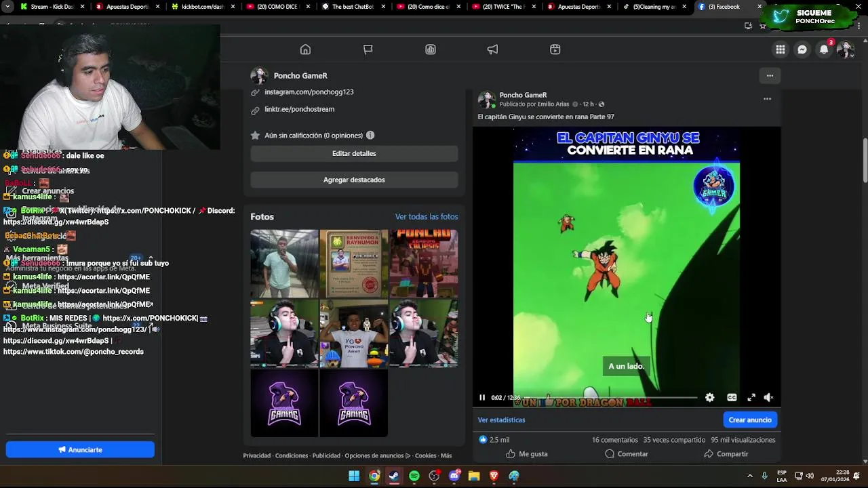Click Ver estadísticas link
Image resolution: width=868 pixels, height=488 pixels.
click(501, 420)
